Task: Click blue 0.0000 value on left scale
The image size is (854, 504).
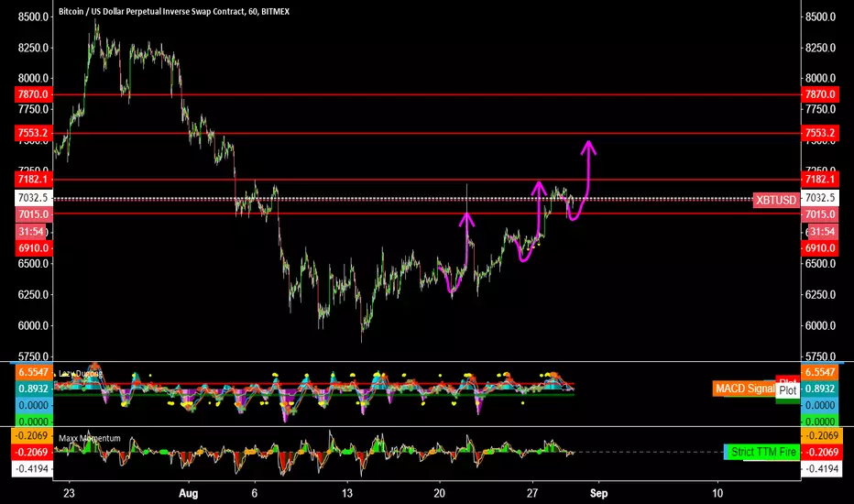Action: [33, 405]
